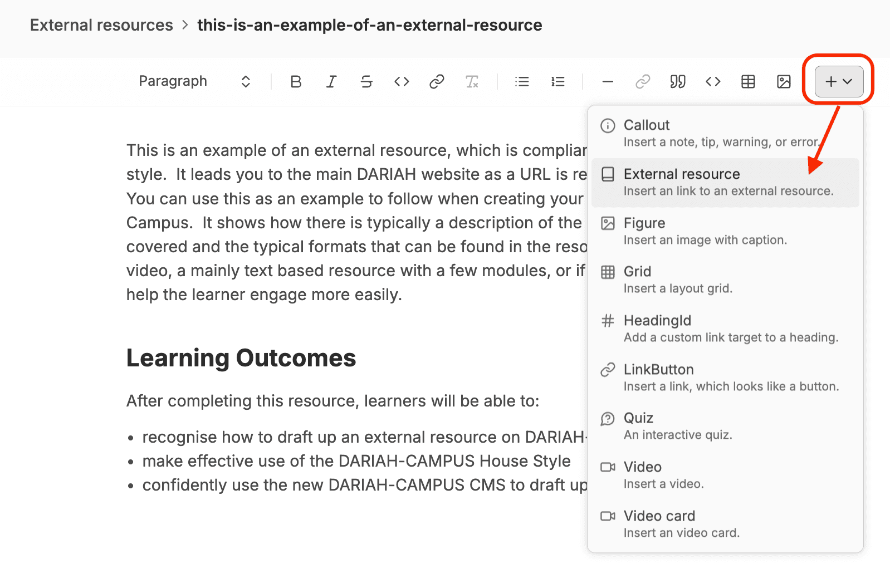The image size is (890, 588).
Task: Apply italic formatting
Action: coord(331,82)
